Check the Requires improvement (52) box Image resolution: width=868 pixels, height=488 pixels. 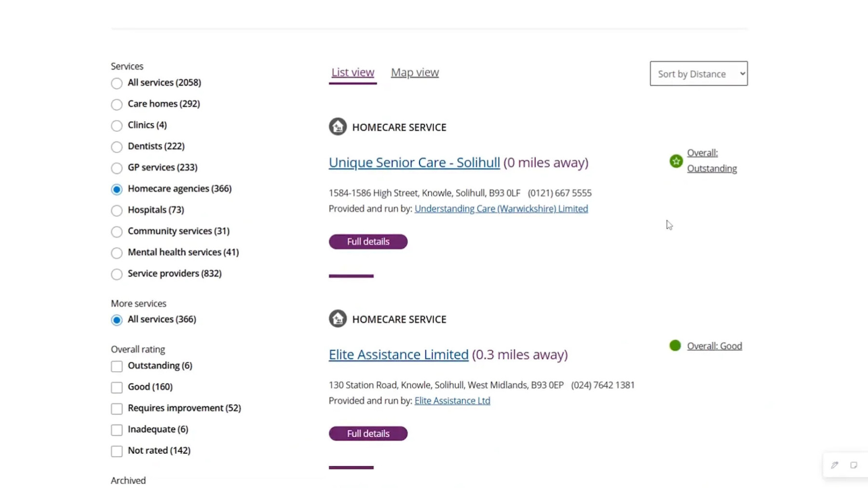pyautogui.click(x=117, y=409)
